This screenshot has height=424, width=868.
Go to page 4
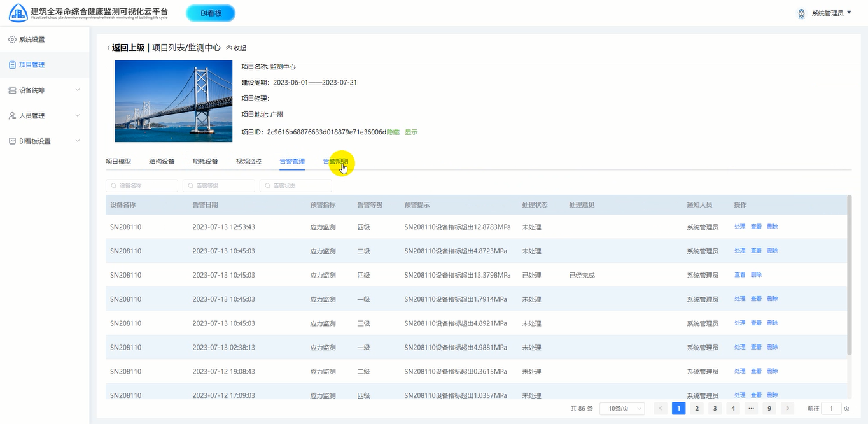[733, 409]
